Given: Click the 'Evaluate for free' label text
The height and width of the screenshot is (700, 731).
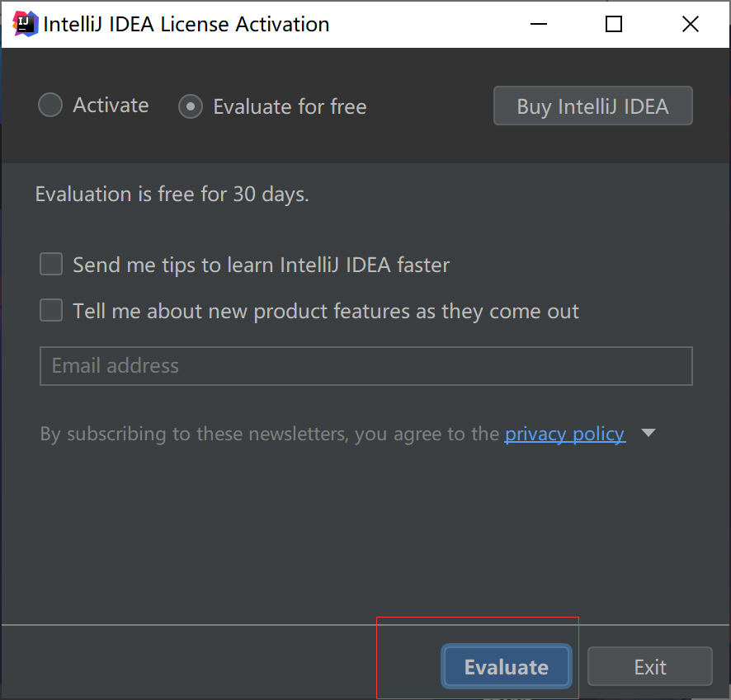Looking at the screenshot, I should pos(290,106).
